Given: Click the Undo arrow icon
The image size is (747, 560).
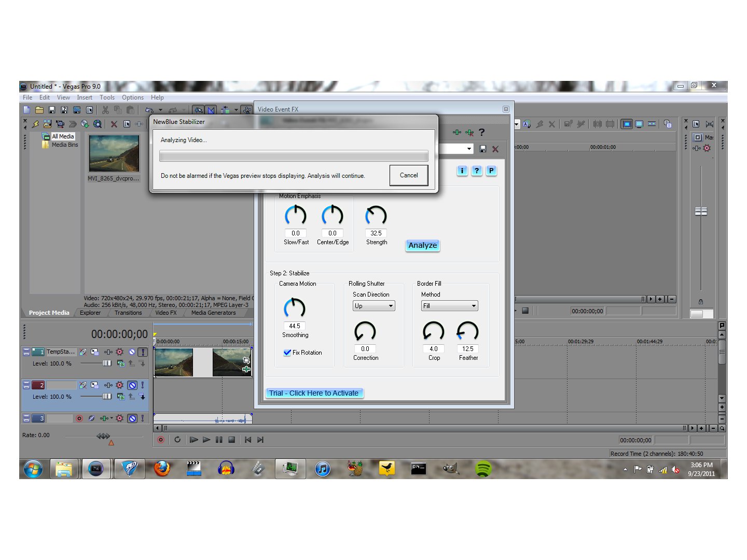Looking at the screenshot, I should click(149, 110).
